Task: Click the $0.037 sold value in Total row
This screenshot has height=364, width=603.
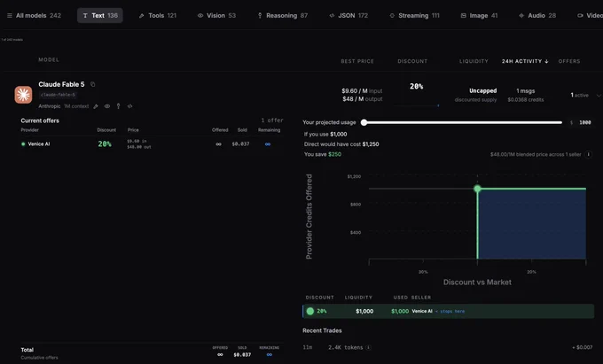Action: [x=242, y=355]
